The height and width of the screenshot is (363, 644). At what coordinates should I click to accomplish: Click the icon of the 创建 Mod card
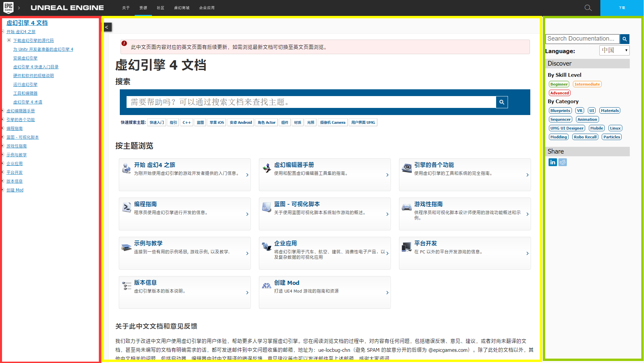coord(267,286)
